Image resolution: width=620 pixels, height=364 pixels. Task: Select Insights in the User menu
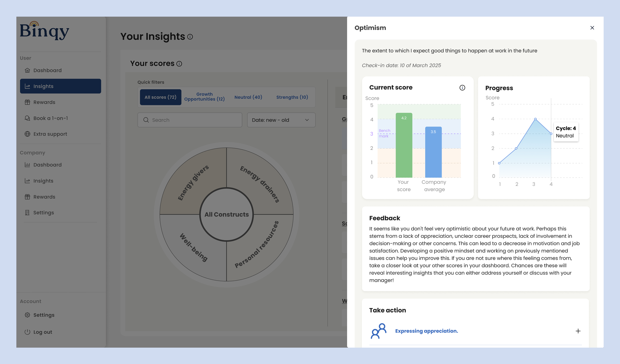point(43,86)
